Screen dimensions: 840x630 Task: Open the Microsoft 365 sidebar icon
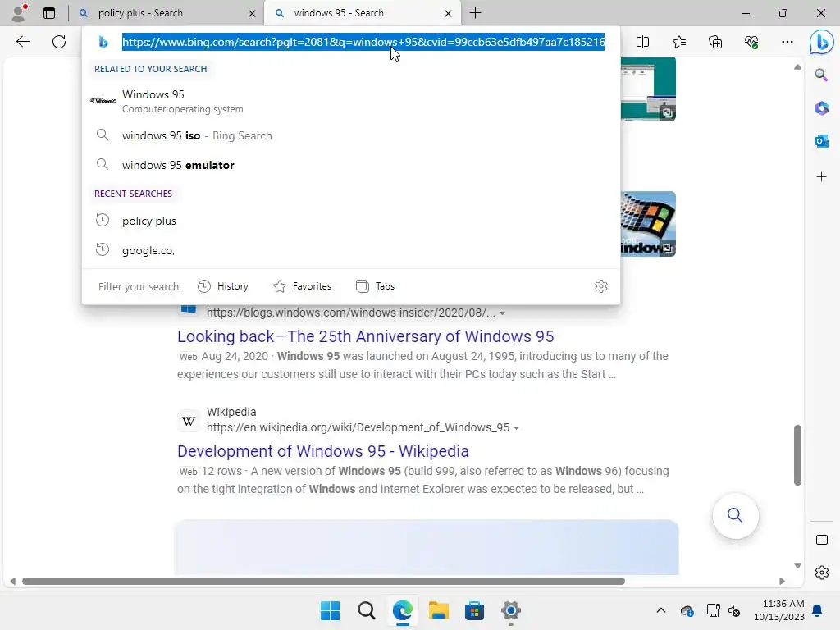[821, 107]
